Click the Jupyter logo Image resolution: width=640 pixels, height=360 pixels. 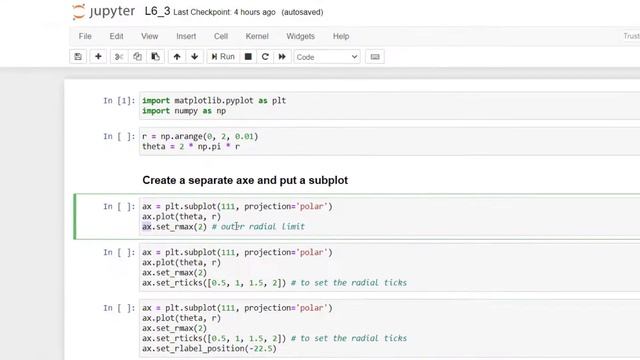[x=103, y=11]
